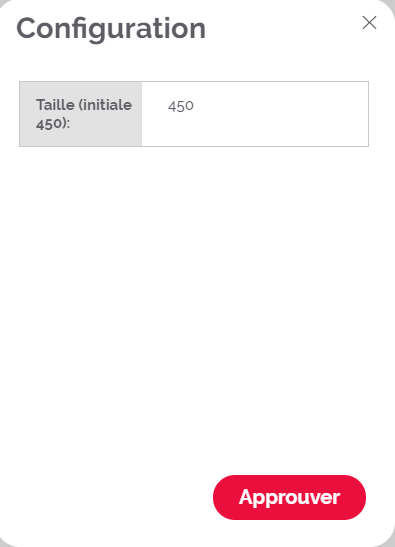Exit the Configuration popup via cross icon
Viewport: 395px width, 547px height.
(369, 23)
